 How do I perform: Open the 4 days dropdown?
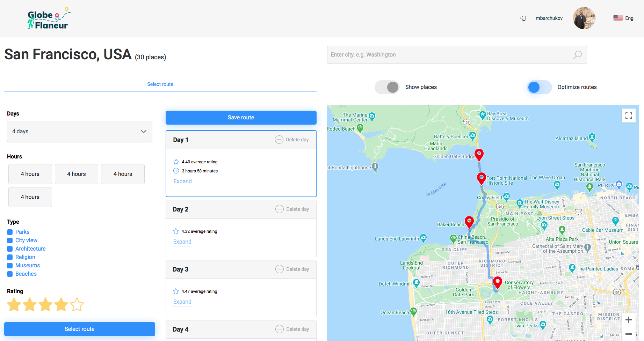[x=80, y=132]
